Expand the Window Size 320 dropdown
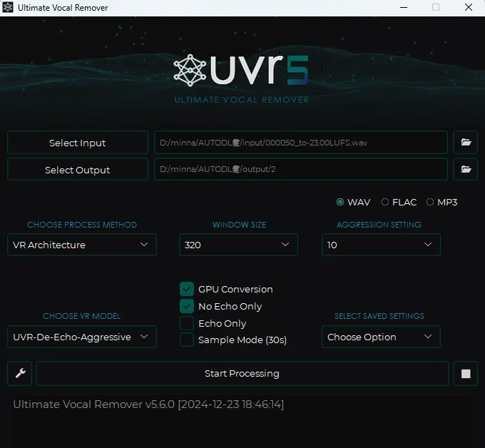485x448 pixels. 238,245
